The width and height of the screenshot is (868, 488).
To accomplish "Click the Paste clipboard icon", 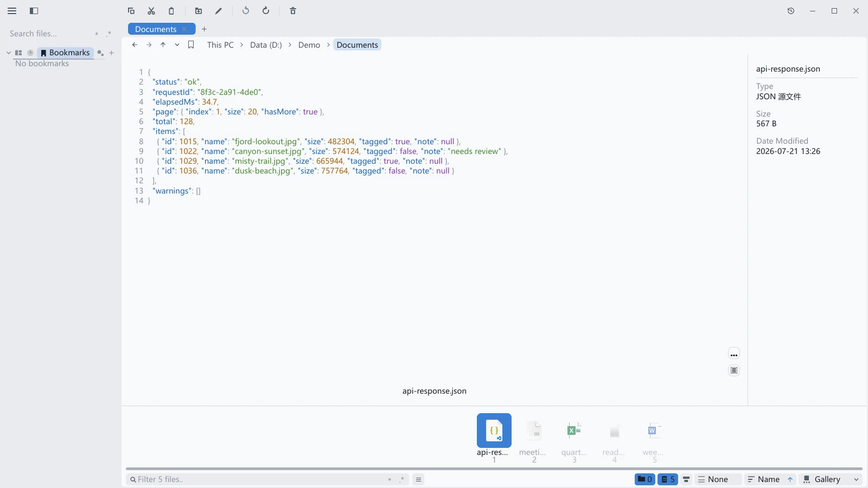I will 171,11.
